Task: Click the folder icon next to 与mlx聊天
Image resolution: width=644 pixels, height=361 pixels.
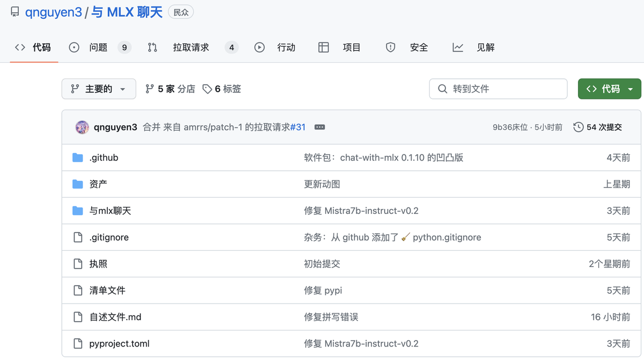Action: click(78, 211)
